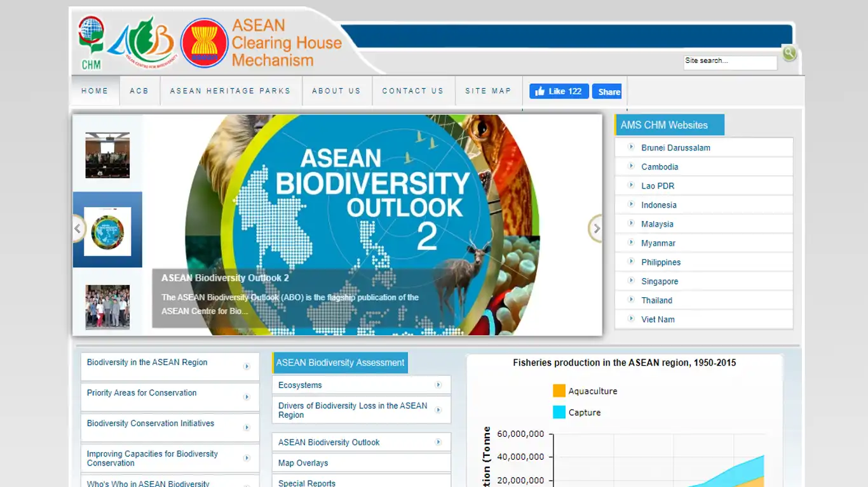Open the SITE MAP page

pyautogui.click(x=488, y=91)
